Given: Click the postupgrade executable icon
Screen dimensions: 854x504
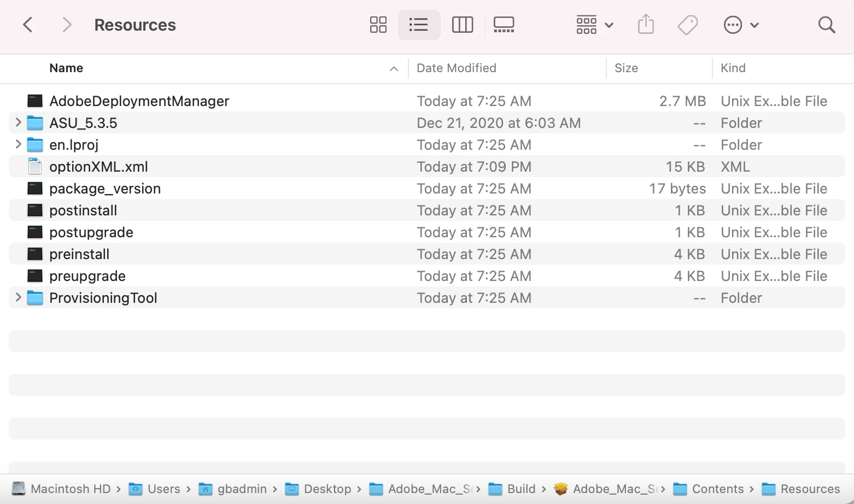Looking at the screenshot, I should click(x=35, y=232).
